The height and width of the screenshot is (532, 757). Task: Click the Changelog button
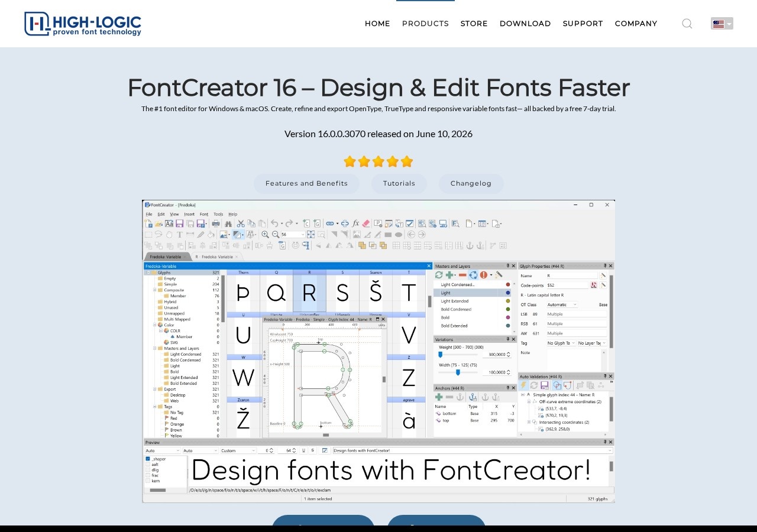[x=471, y=183]
